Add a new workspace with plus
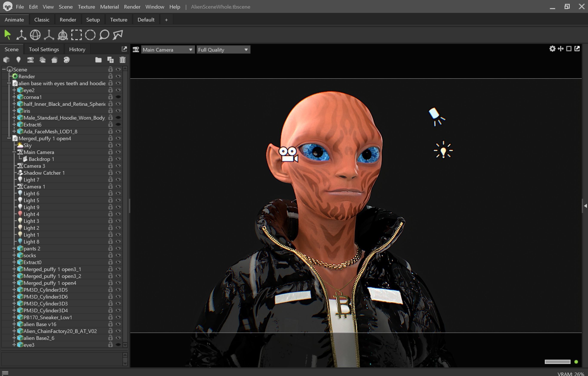This screenshot has width=588, height=376. click(166, 20)
